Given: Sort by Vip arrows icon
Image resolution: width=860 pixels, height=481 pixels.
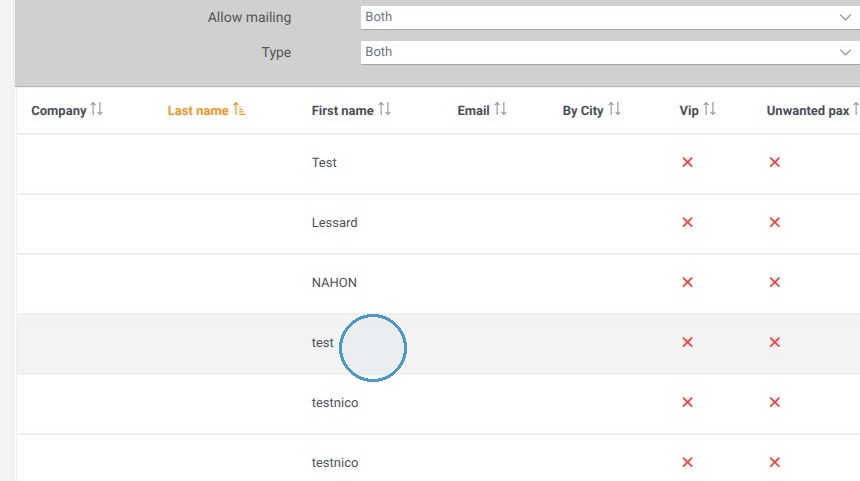Looking at the screenshot, I should pyautogui.click(x=709, y=109).
